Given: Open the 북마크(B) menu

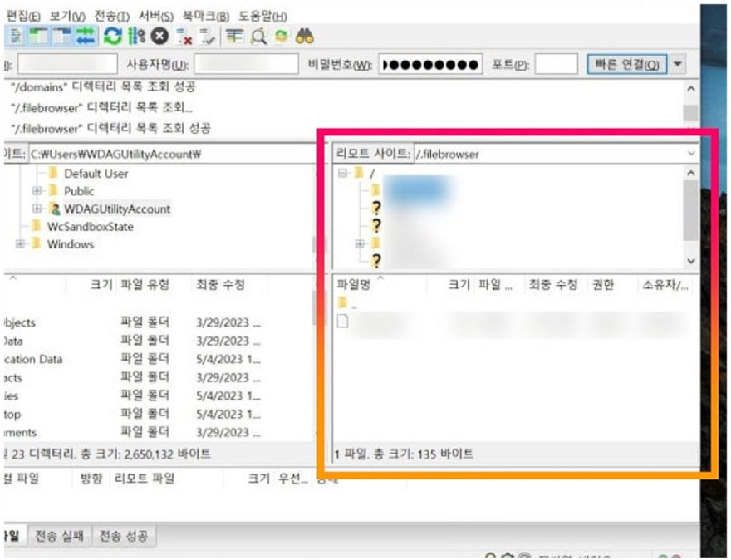Looking at the screenshot, I should click(x=206, y=17).
